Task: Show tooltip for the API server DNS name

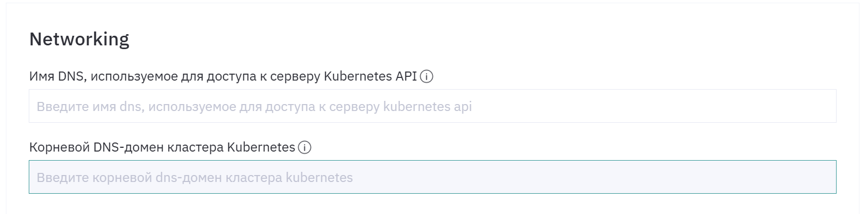Action: [427, 77]
